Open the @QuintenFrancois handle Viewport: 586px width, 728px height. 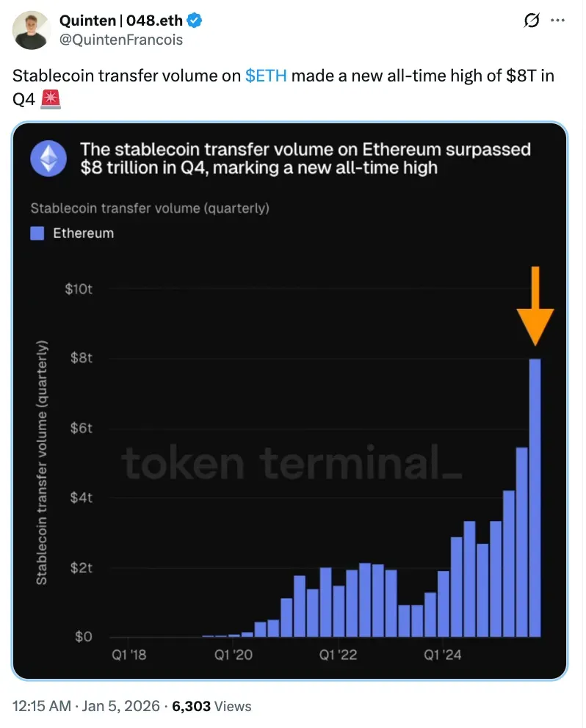tap(123, 40)
